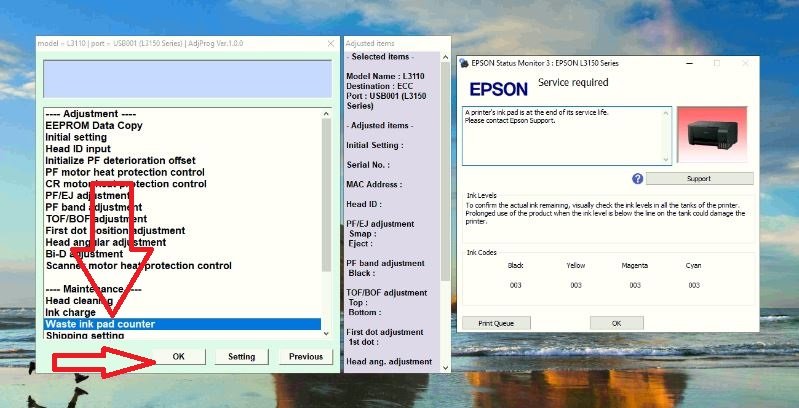
Task: Open the Print Queue
Action: coord(496,323)
